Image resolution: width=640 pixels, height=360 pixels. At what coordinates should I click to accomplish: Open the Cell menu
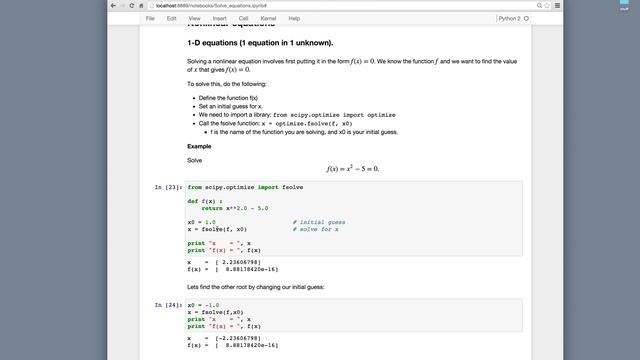click(243, 18)
